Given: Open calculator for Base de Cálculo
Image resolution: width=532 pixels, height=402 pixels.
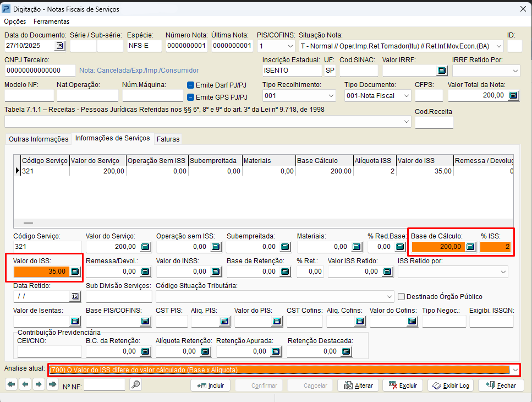Looking at the screenshot, I should click(x=470, y=247).
